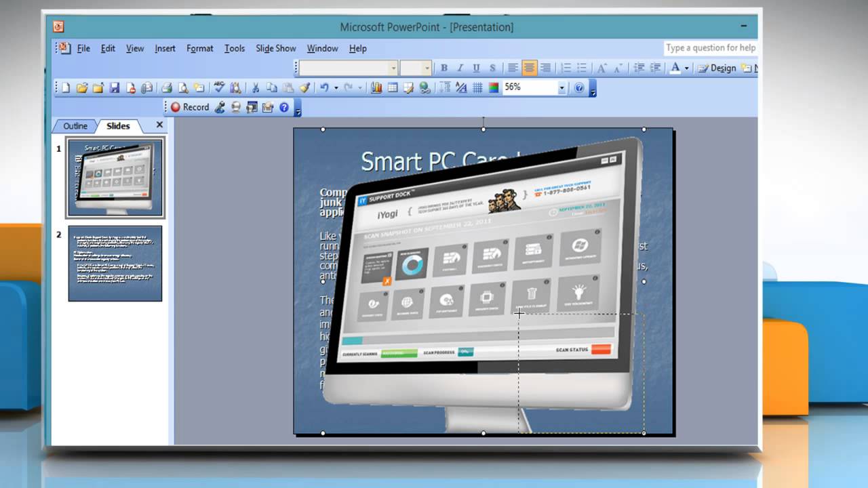The height and width of the screenshot is (488, 868).
Task: Click the Open folder icon
Action: [82, 87]
